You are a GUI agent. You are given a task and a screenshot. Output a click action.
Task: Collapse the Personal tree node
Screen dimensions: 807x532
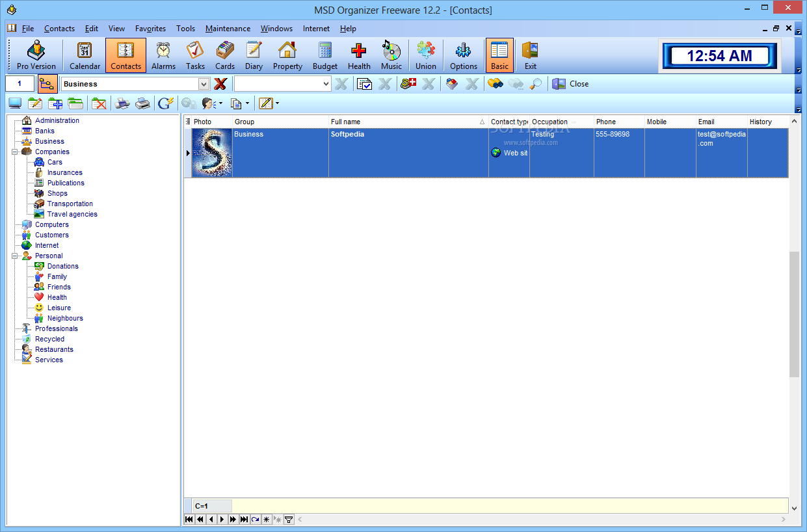point(14,256)
